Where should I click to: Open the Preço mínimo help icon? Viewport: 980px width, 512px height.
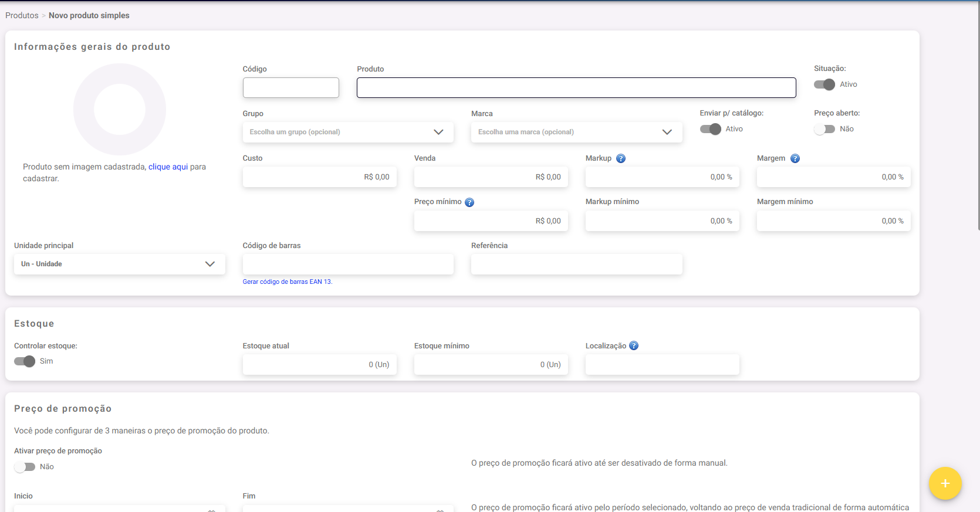click(469, 202)
